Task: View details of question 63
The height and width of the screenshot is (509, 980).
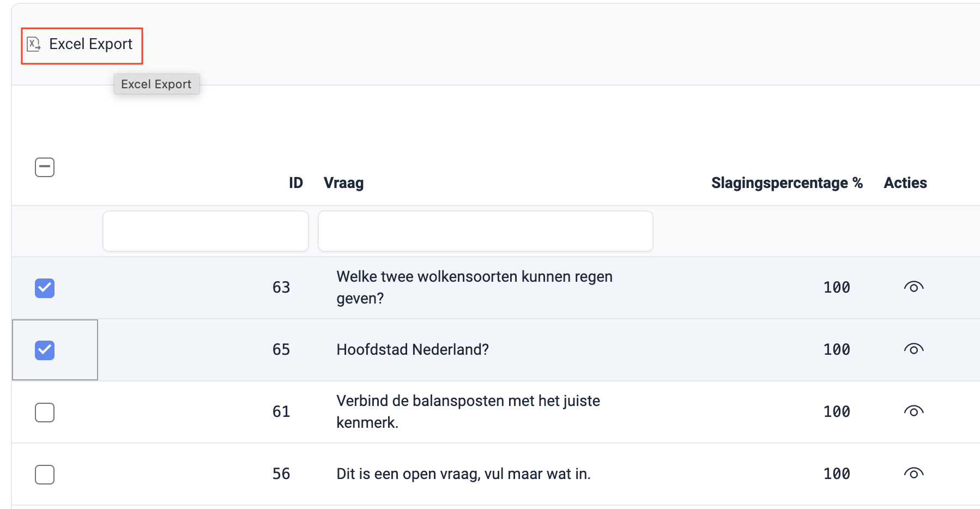Action: pyautogui.click(x=914, y=287)
